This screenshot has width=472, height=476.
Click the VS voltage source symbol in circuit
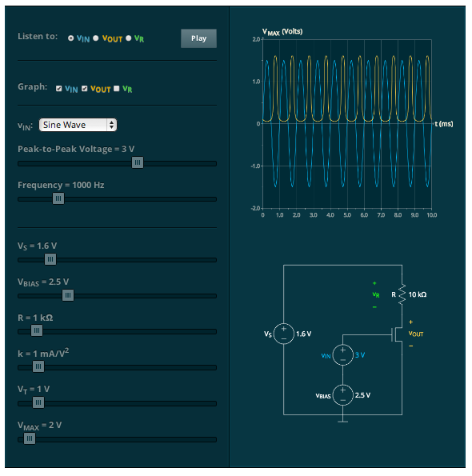[284, 334]
